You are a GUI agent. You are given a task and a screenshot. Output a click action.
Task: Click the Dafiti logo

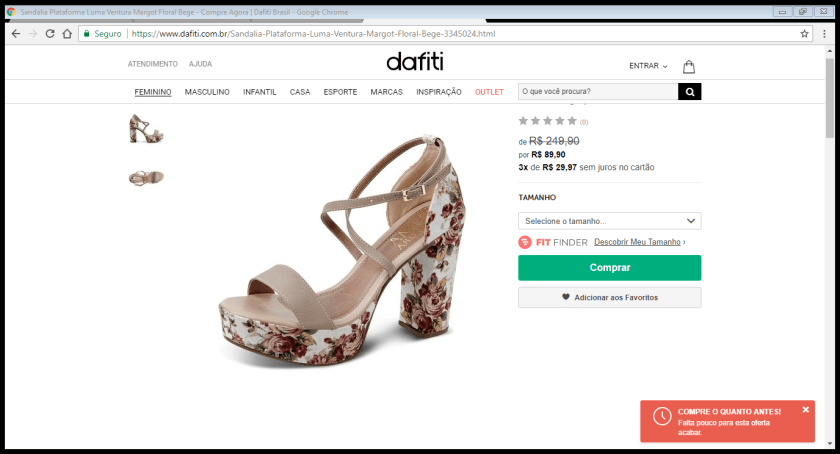click(414, 63)
